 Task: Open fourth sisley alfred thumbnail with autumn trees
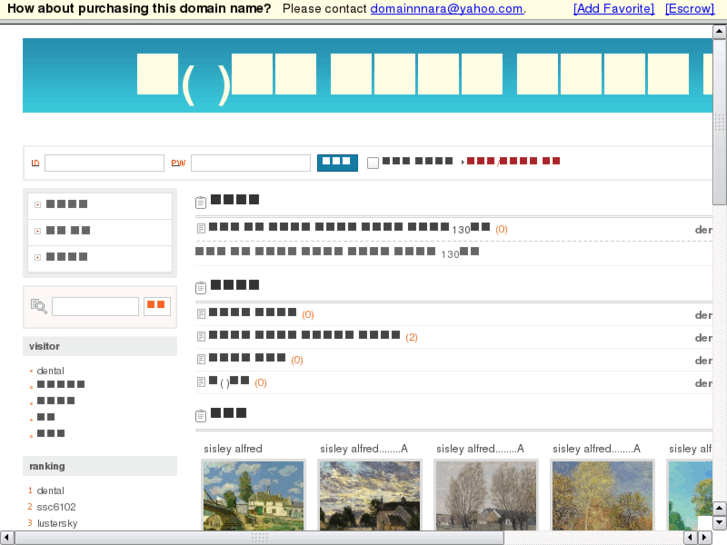click(x=603, y=495)
